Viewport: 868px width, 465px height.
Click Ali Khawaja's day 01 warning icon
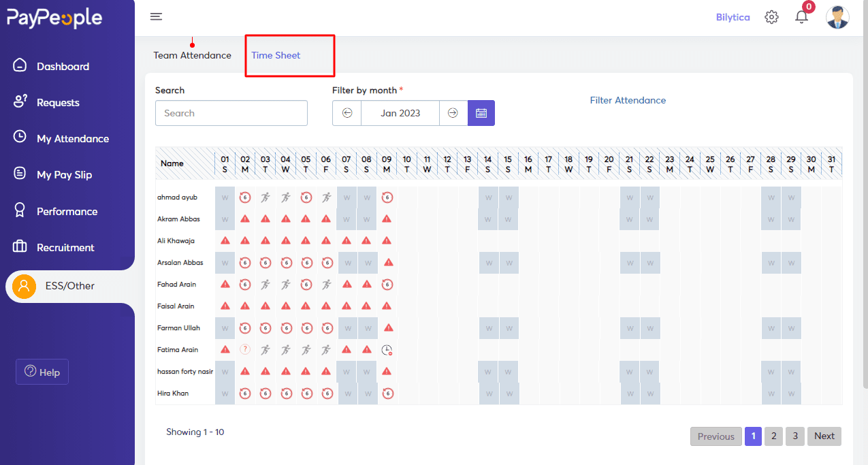point(225,241)
